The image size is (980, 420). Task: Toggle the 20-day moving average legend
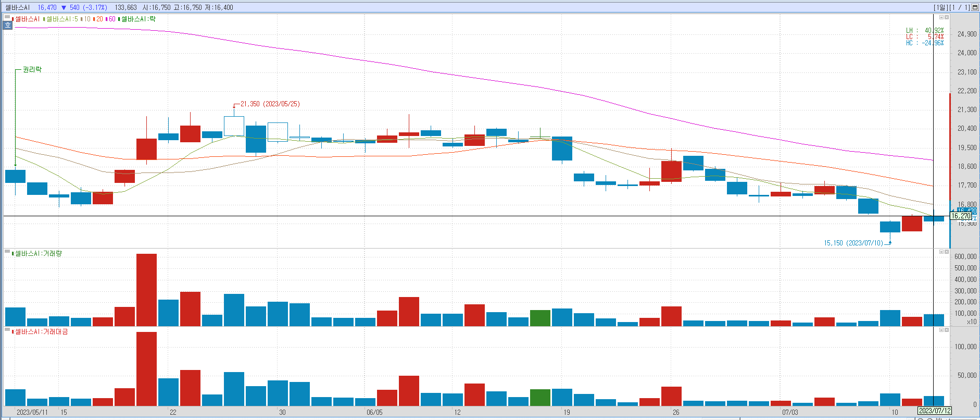coord(99,19)
